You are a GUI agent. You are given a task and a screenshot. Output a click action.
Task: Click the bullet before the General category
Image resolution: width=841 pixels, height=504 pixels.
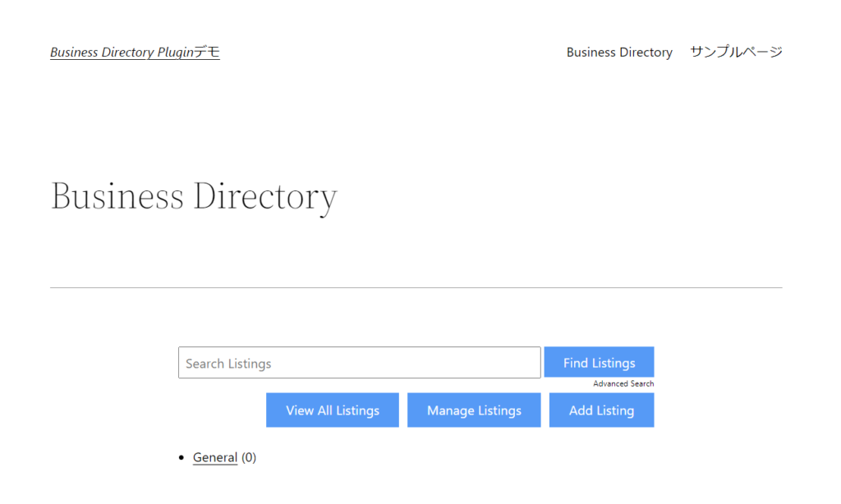coord(182,458)
